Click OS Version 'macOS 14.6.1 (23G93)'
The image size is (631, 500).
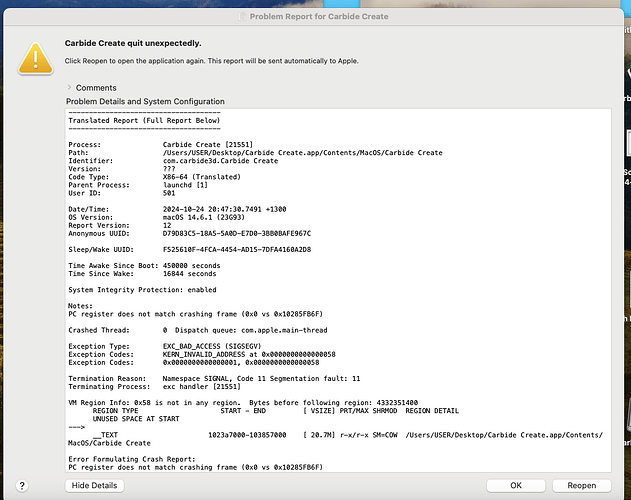click(204, 217)
